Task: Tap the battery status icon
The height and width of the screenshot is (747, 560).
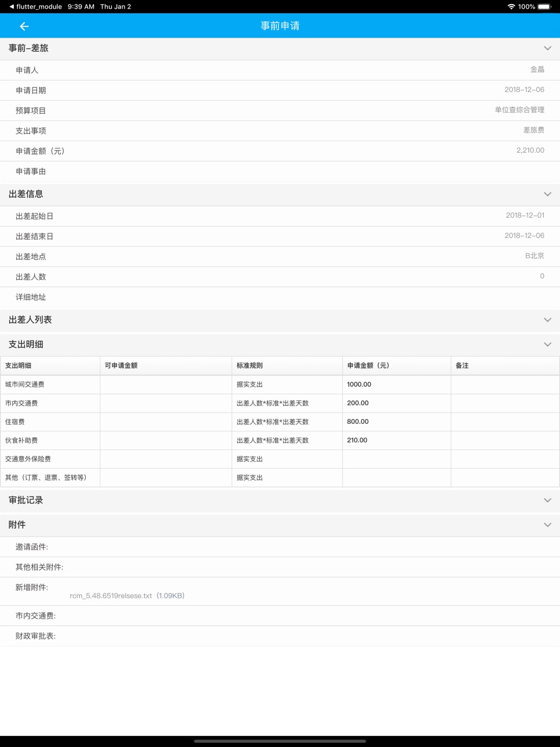Action: [x=544, y=6]
